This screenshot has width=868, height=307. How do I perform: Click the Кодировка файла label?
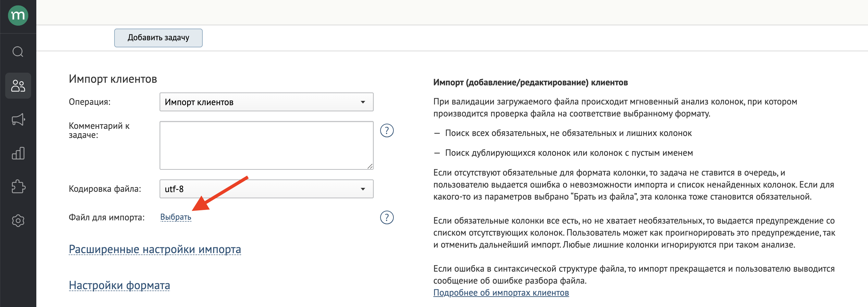tap(105, 189)
